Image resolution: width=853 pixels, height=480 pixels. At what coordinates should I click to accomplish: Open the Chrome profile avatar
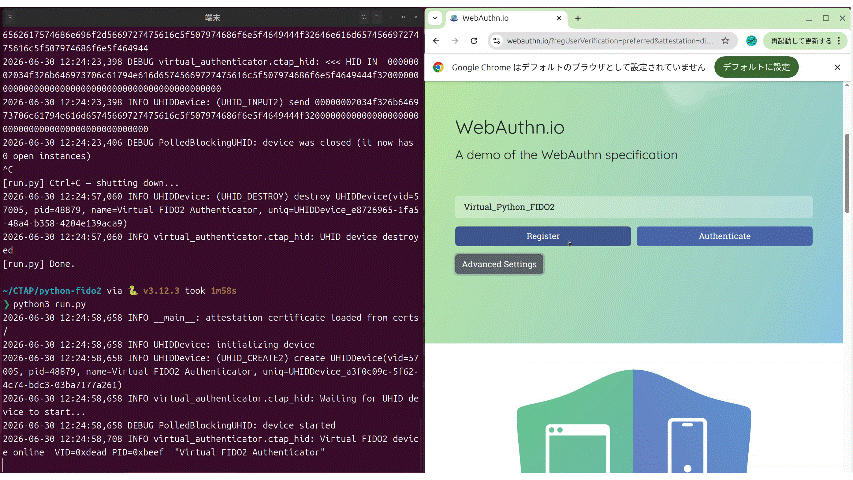[751, 41]
